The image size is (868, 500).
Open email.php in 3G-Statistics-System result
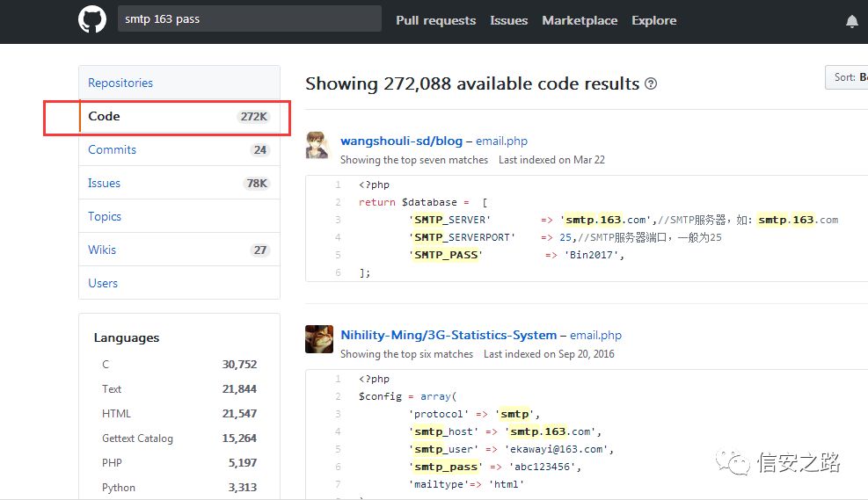[x=595, y=335]
